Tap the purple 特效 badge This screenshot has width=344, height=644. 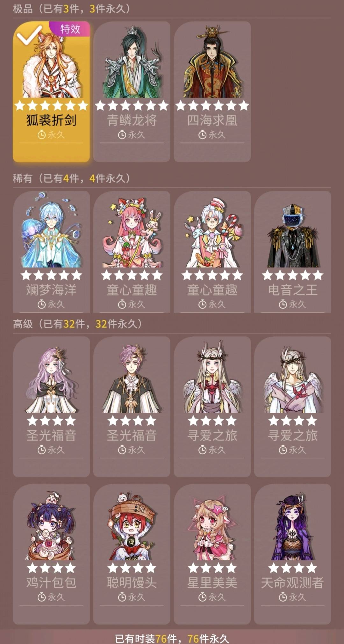(x=70, y=29)
